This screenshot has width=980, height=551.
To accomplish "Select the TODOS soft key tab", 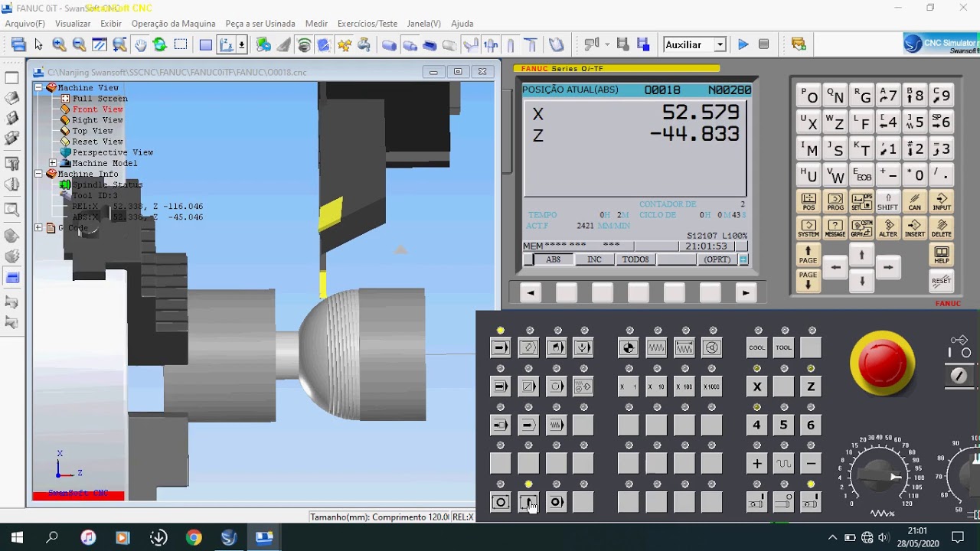I will point(635,259).
